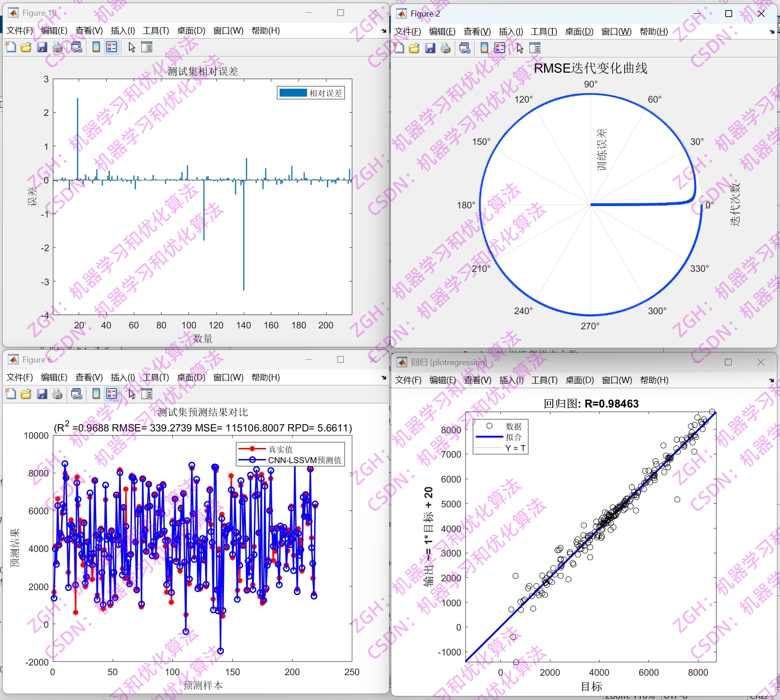780x700 pixels.
Task: Open 编辑(E) menu in Figure 10
Action: [x=54, y=30]
